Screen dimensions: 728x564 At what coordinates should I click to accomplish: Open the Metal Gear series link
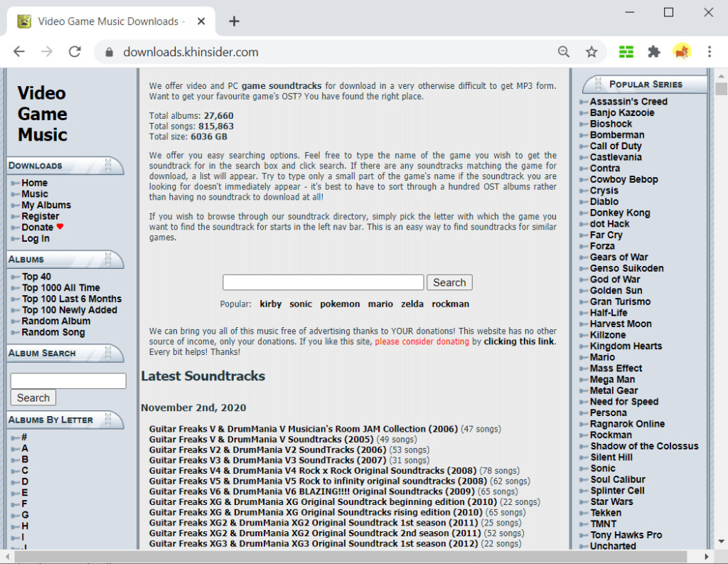click(614, 390)
